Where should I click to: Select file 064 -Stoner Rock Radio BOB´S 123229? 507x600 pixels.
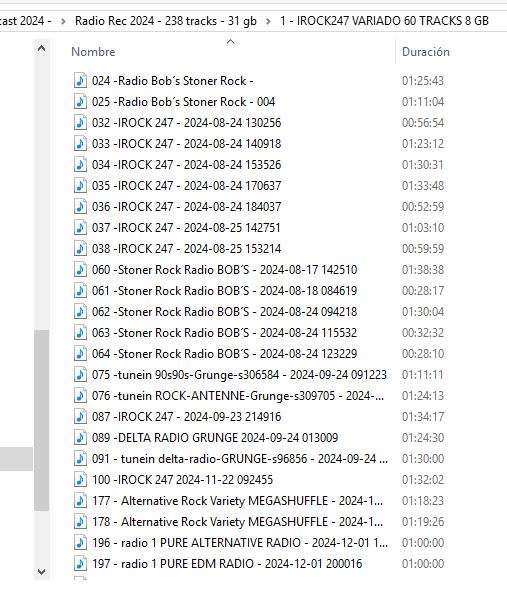[225, 354]
